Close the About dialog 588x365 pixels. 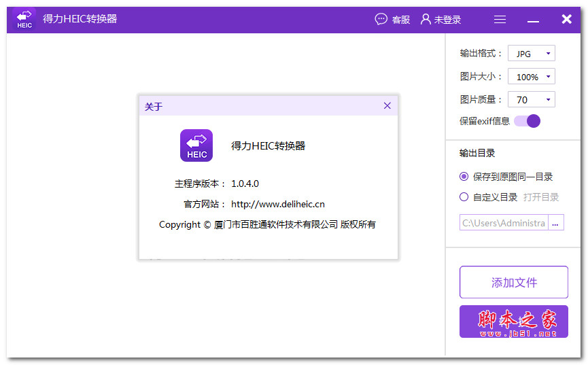pyautogui.click(x=387, y=105)
